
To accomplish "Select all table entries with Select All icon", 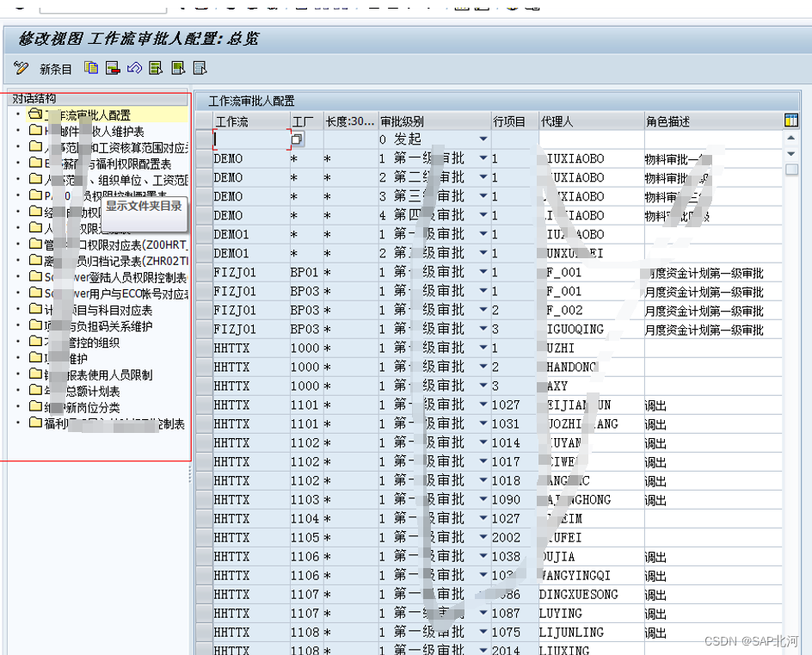I will tap(155, 67).
